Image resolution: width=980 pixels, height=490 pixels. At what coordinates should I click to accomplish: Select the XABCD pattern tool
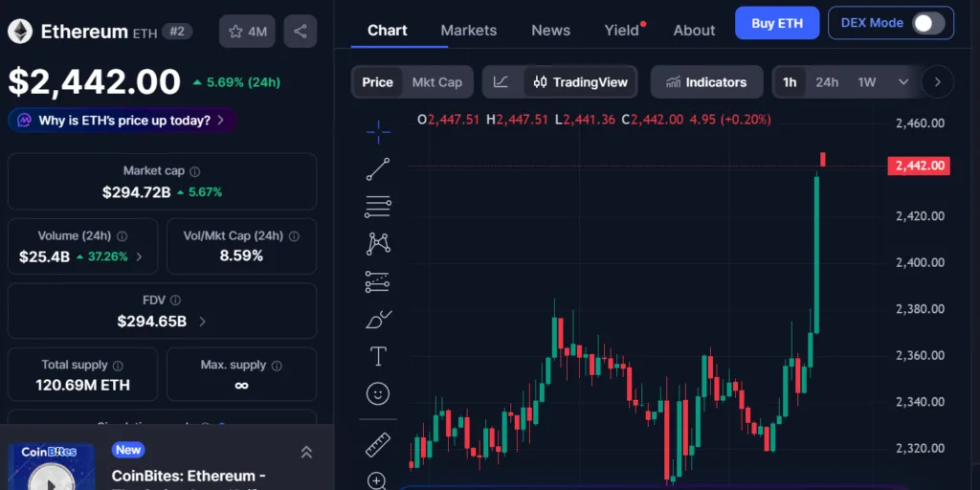tap(378, 244)
